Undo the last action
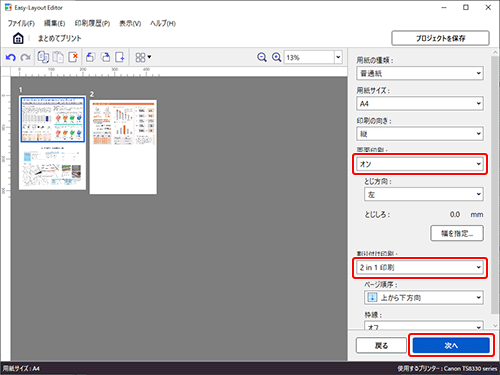Screen dimensions: 500x375 (11, 57)
